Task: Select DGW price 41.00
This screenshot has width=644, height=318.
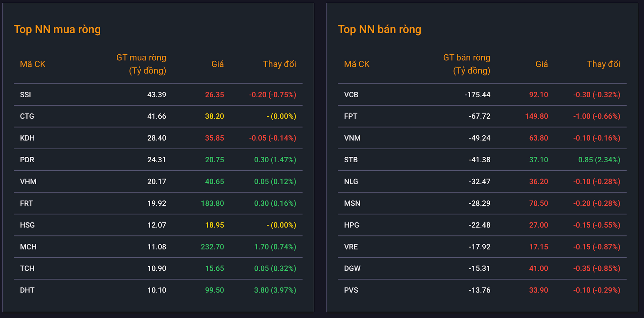Action: click(538, 268)
